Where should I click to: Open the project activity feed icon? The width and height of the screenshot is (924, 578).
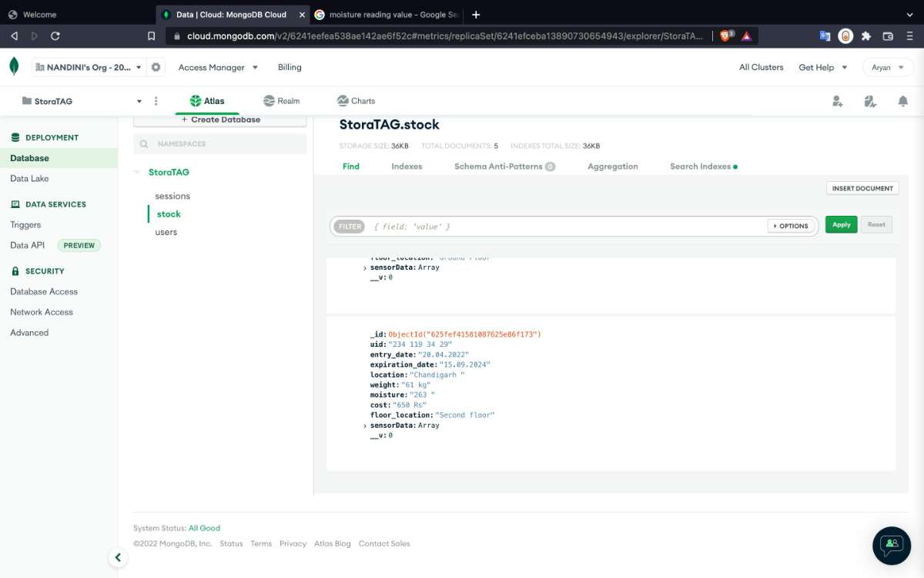[x=870, y=101]
